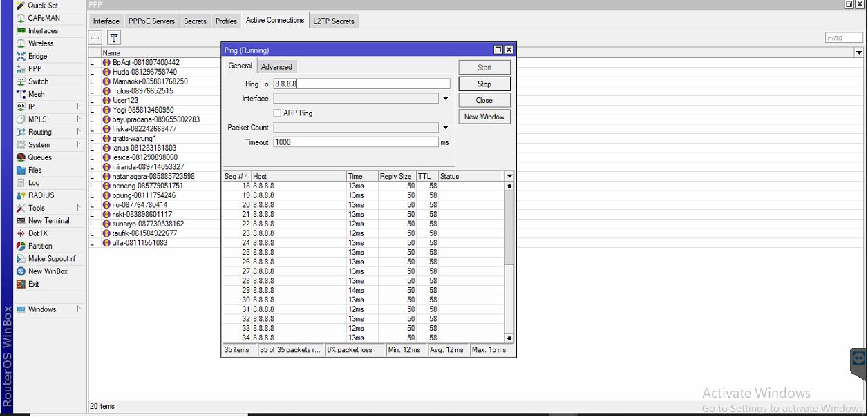Select ping result row with Seq 25
Viewport: 868px width, 417px height.
click(364, 253)
